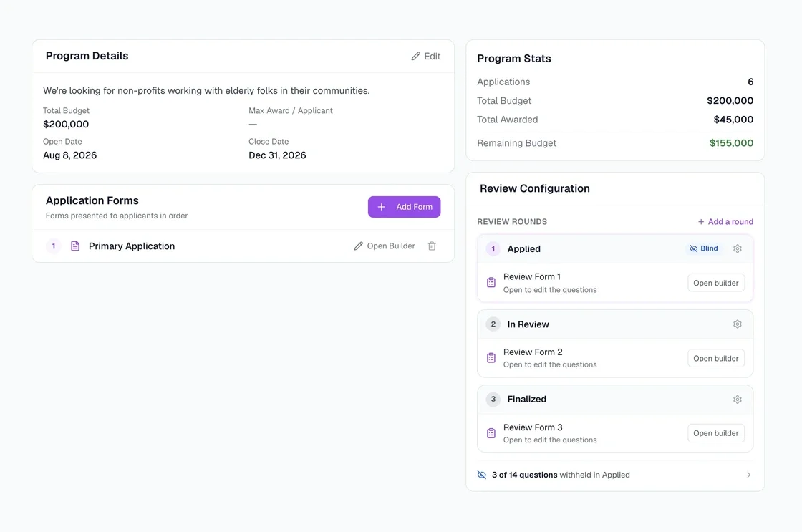Click the Add a round link
802x532 pixels.
725,221
